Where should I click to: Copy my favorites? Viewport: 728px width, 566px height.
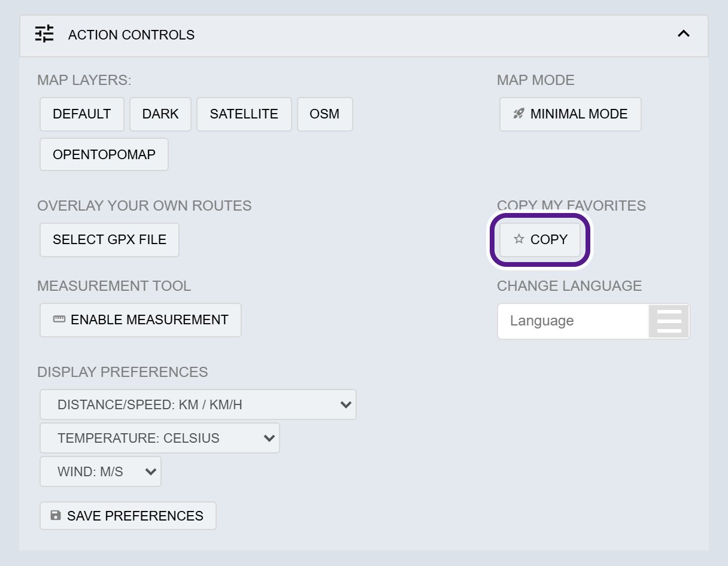point(541,240)
